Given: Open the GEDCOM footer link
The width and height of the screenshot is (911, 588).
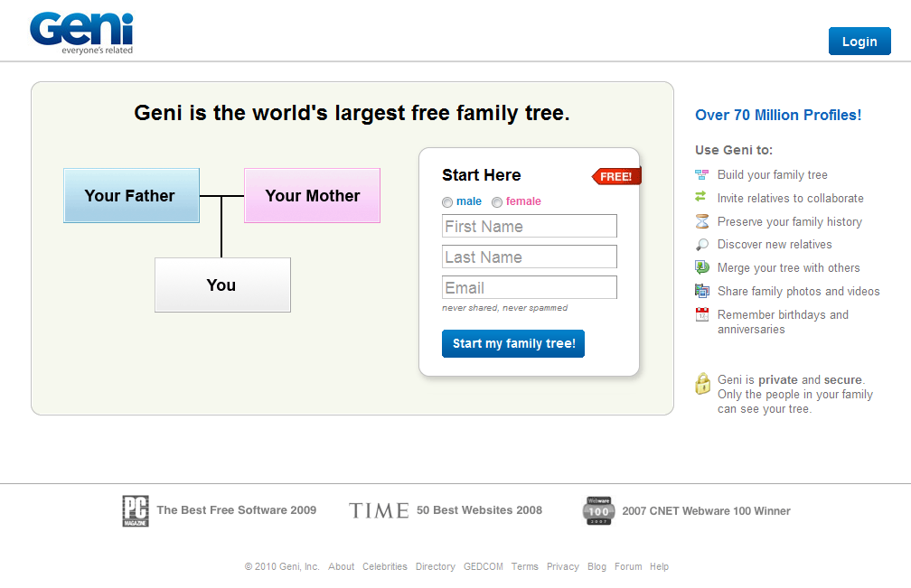Looking at the screenshot, I should (483, 566).
